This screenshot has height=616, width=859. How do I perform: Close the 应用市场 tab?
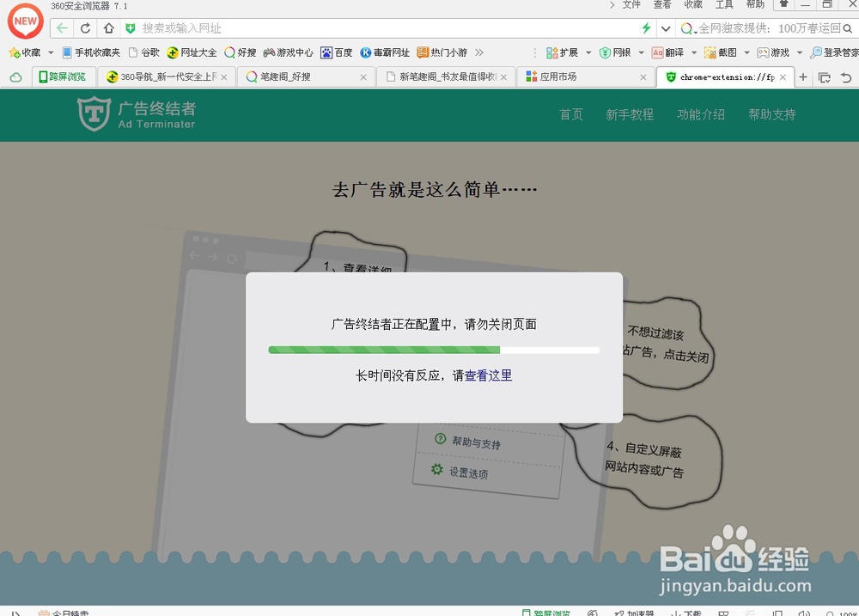coord(643,77)
